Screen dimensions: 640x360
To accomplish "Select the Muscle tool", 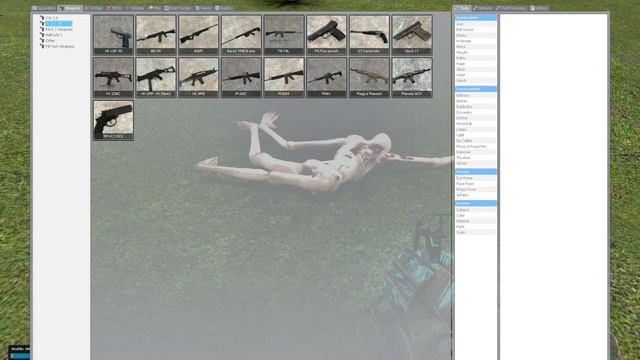I will [476, 53].
